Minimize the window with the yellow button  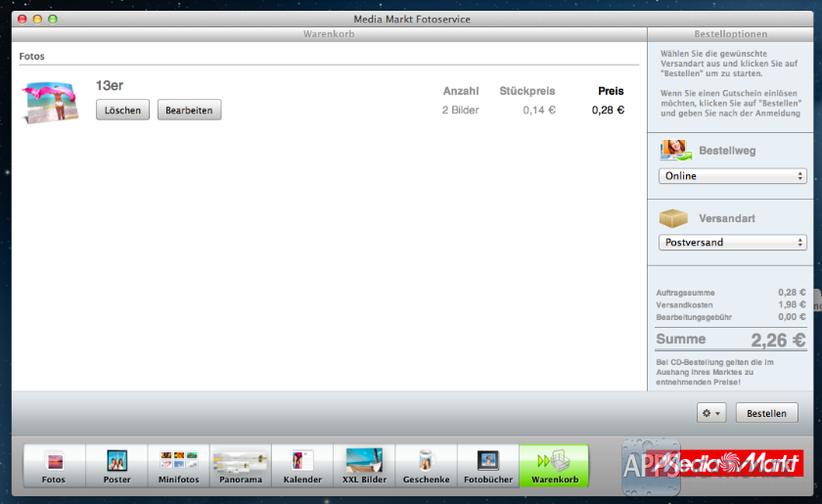point(37,20)
